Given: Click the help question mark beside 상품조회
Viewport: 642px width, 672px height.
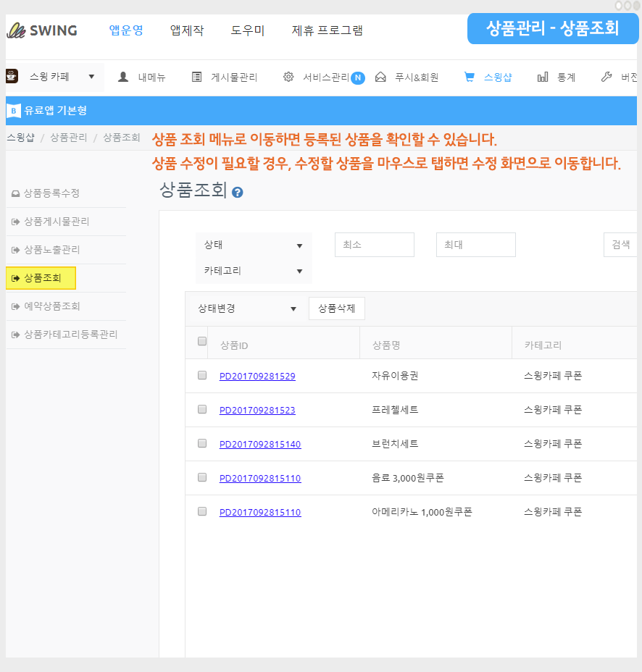Looking at the screenshot, I should (237, 193).
